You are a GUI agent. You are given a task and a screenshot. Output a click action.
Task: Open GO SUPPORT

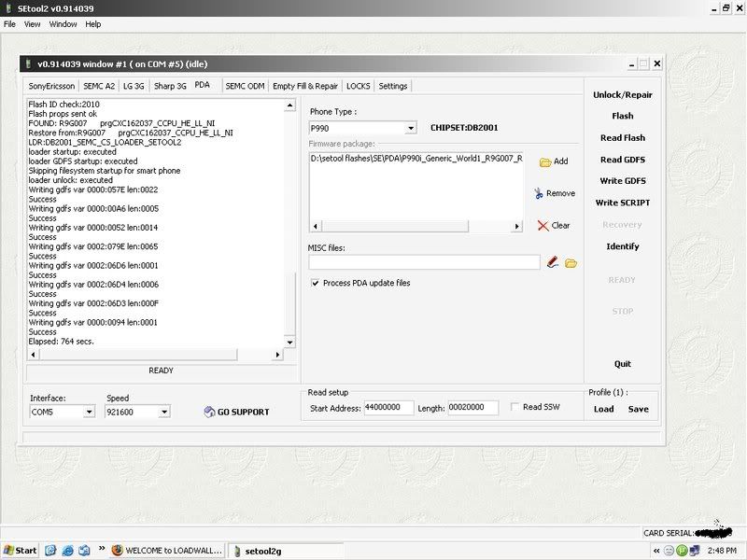(x=237, y=412)
